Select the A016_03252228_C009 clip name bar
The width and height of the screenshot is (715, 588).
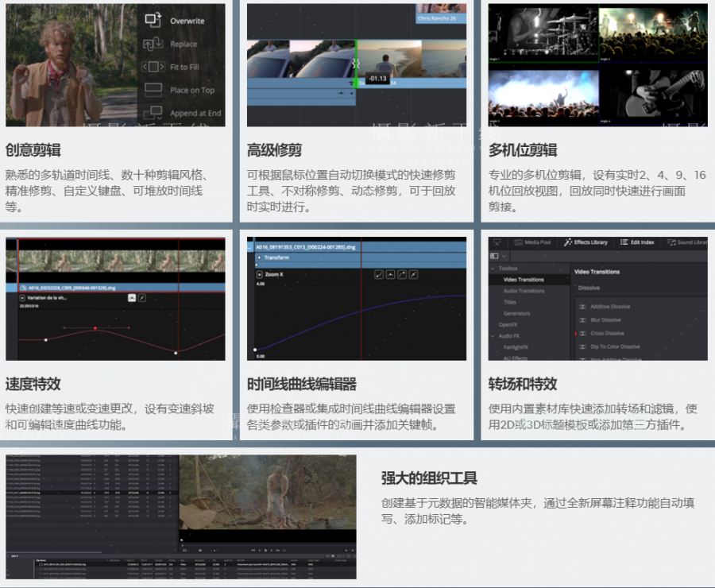pyautogui.click(x=122, y=288)
